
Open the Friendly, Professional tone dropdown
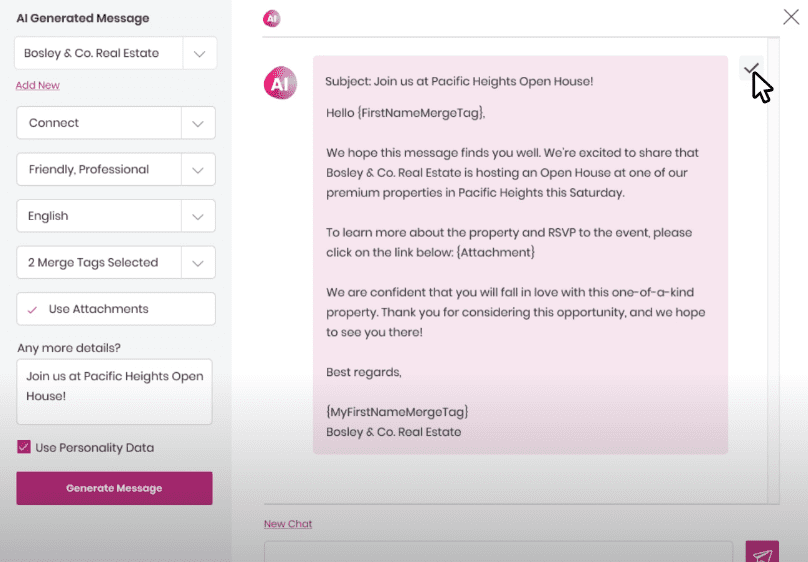197,169
